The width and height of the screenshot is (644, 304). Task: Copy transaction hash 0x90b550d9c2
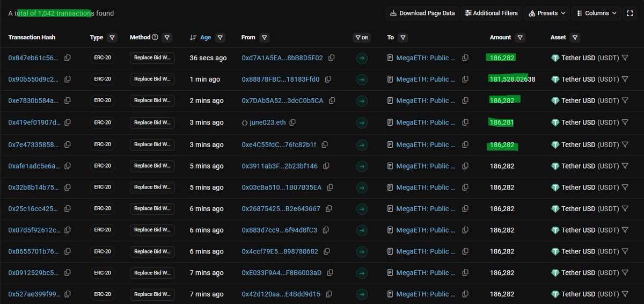[x=68, y=79]
